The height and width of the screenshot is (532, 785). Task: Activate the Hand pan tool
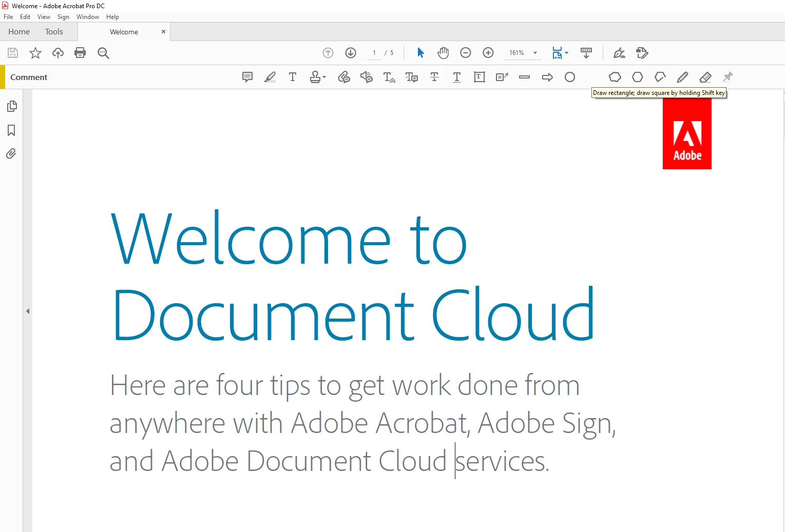coord(443,53)
